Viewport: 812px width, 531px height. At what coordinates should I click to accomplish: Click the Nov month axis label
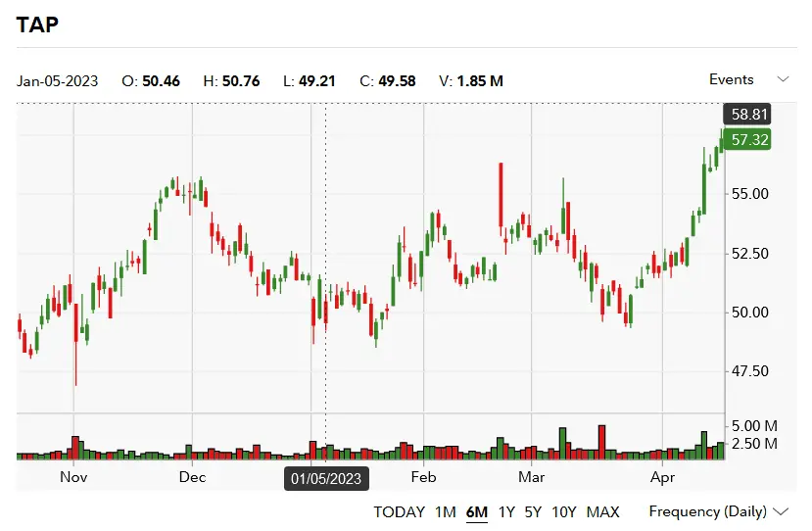click(73, 477)
